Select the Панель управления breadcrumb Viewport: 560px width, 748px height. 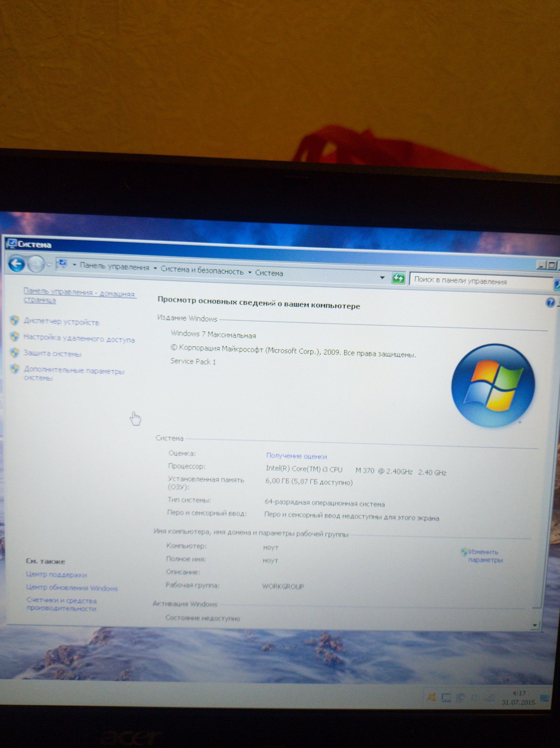pyautogui.click(x=114, y=267)
